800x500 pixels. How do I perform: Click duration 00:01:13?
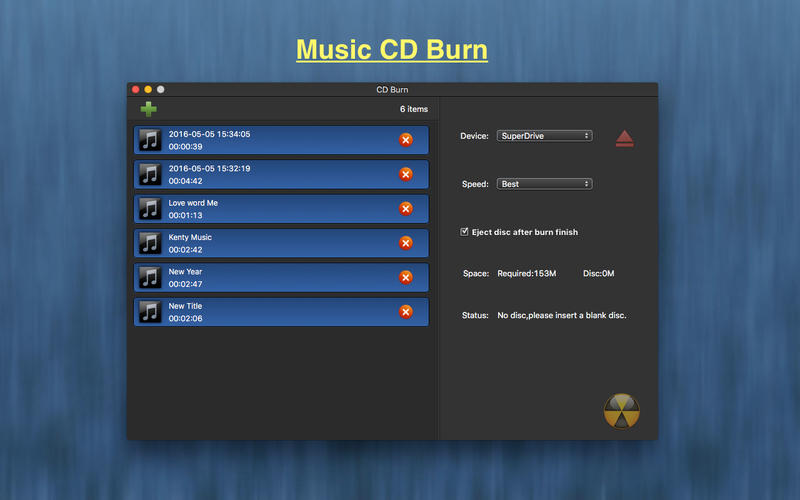pyautogui.click(x=185, y=215)
